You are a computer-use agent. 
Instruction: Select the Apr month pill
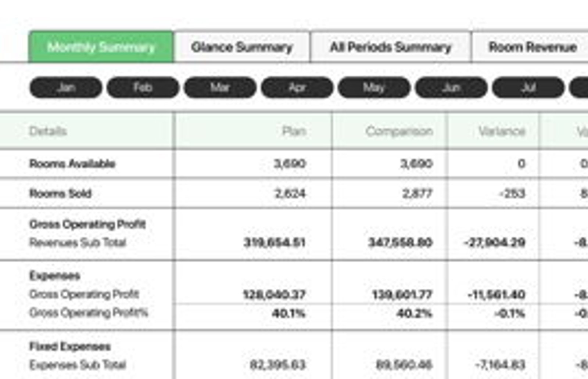(x=297, y=87)
